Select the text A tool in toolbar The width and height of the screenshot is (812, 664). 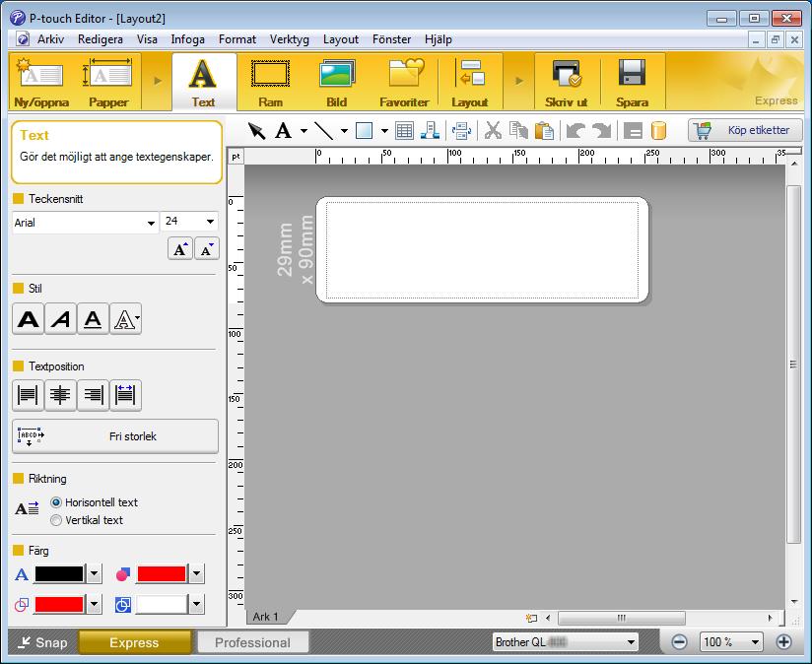tap(283, 131)
